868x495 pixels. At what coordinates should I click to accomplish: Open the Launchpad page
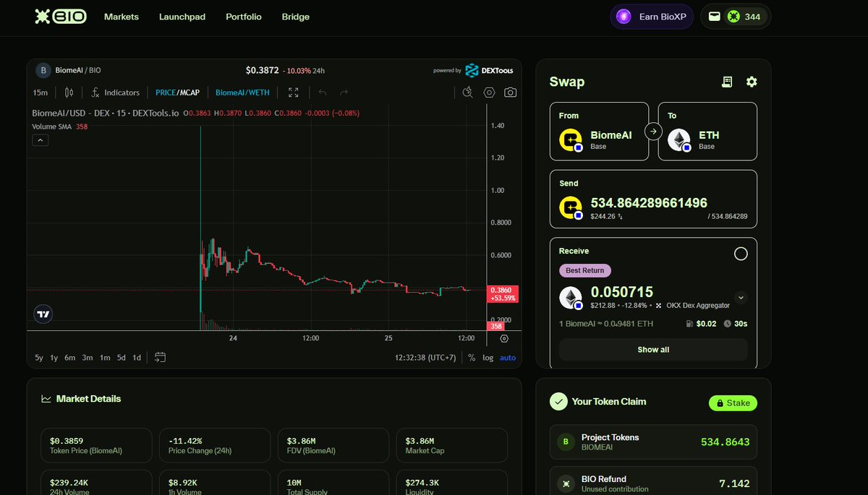click(182, 17)
